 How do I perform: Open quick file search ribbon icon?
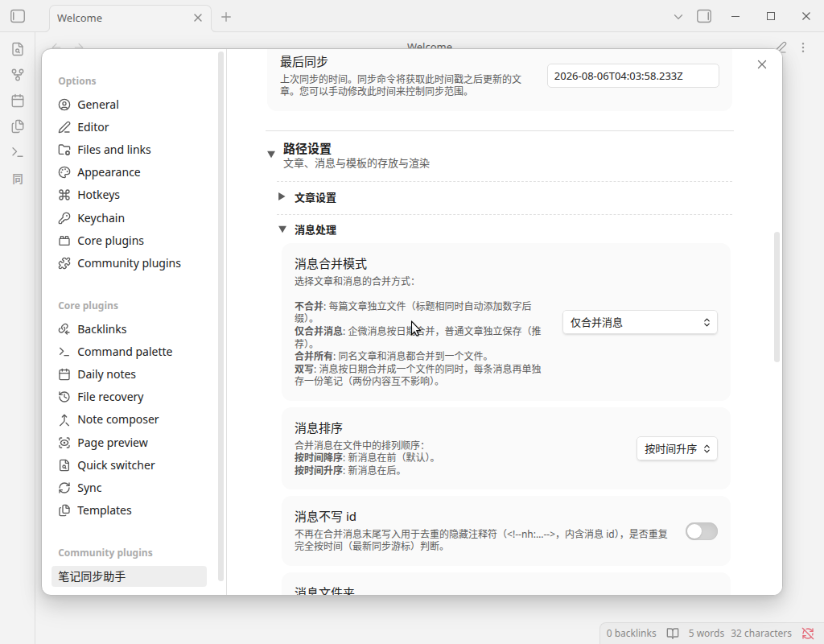[x=18, y=49]
